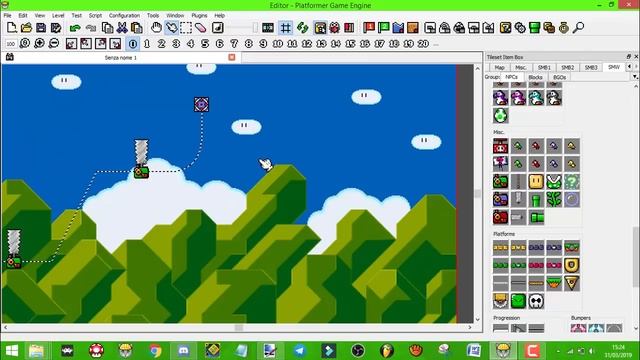Click the horizontal scrollbar thumb under canvas

pyautogui.click(x=239, y=327)
